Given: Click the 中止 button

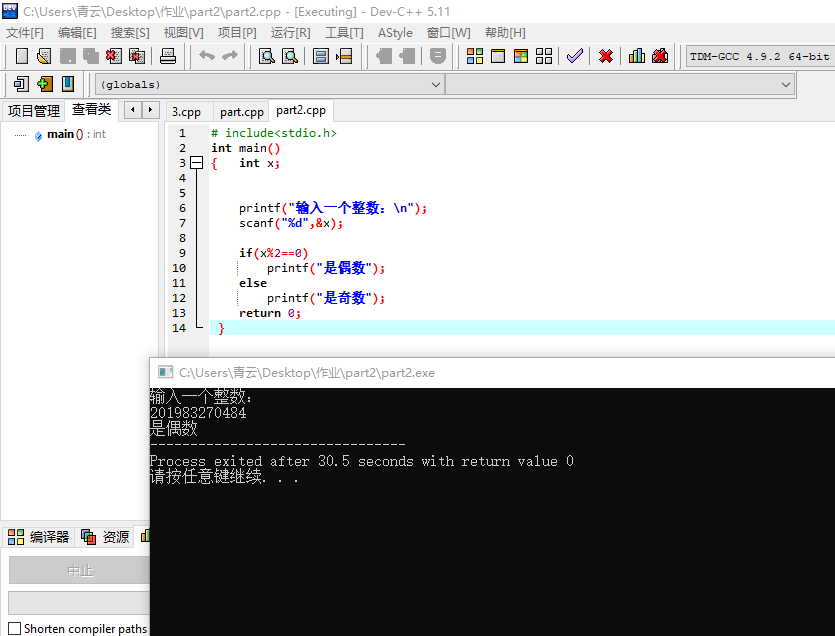Looking at the screenshot, I should [x=79, y=571].
